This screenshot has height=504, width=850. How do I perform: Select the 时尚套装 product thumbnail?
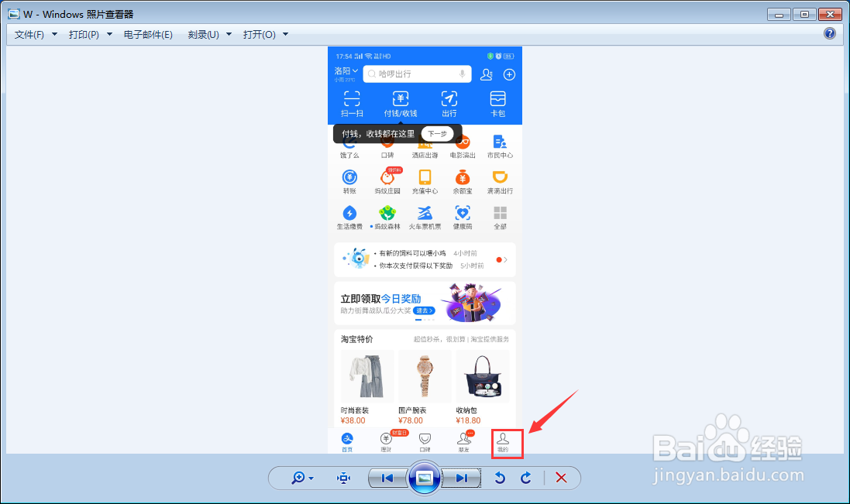(x=367, y=376)
